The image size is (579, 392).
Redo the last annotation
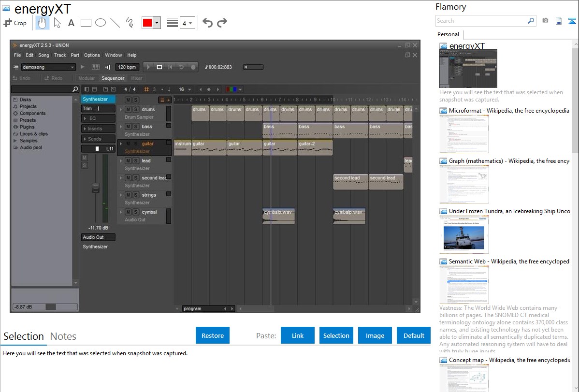[222, 23]
